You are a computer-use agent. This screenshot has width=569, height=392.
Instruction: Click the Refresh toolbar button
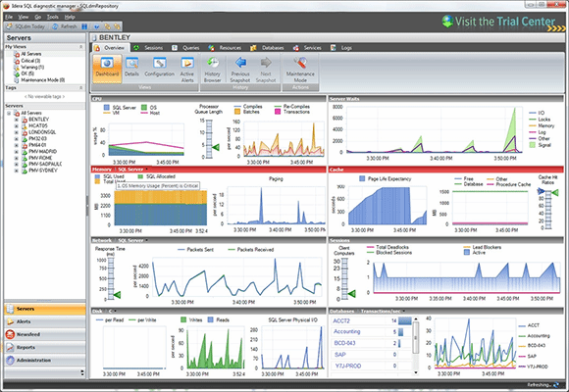[x=65, y=26]
